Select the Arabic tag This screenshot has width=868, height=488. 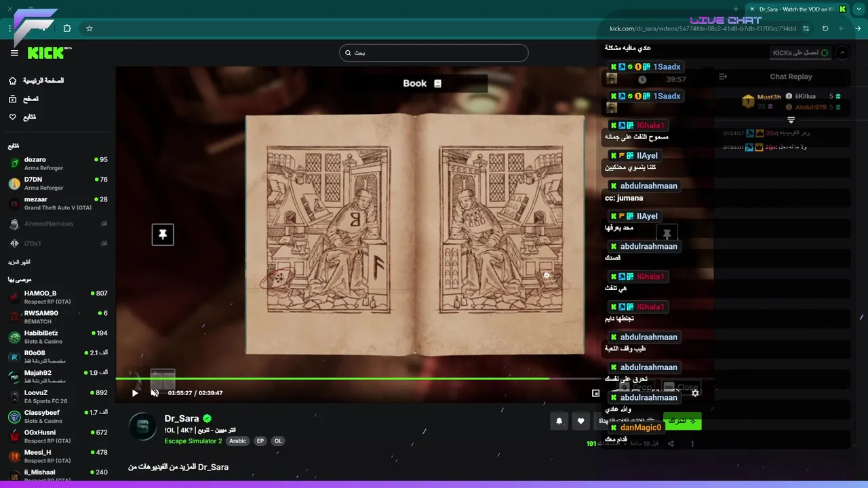[238, 441]
